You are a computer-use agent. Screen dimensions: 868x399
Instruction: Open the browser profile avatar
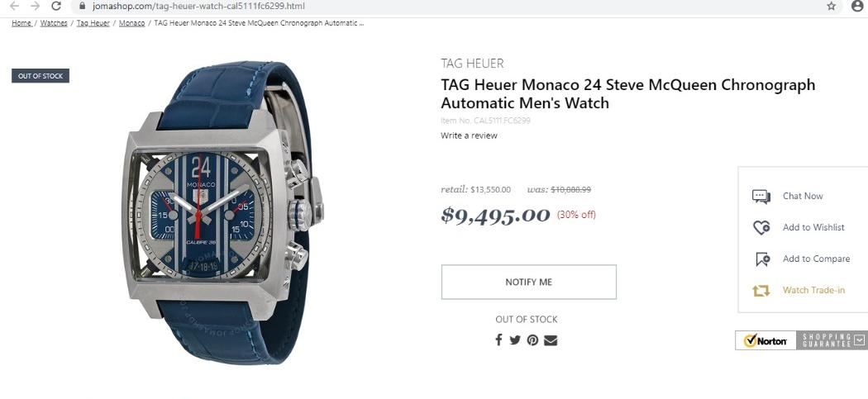pos(857,6)
